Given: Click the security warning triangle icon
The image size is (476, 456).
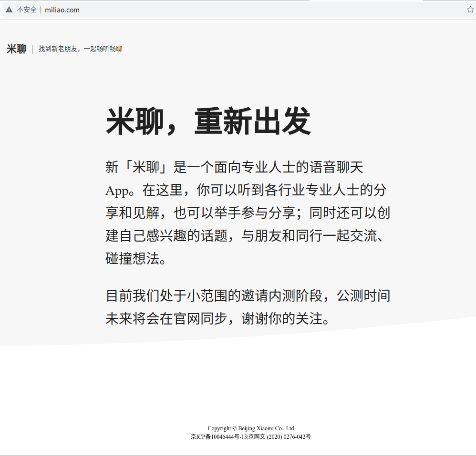Looking at the screenshot, I should click(x=9, y=9).
